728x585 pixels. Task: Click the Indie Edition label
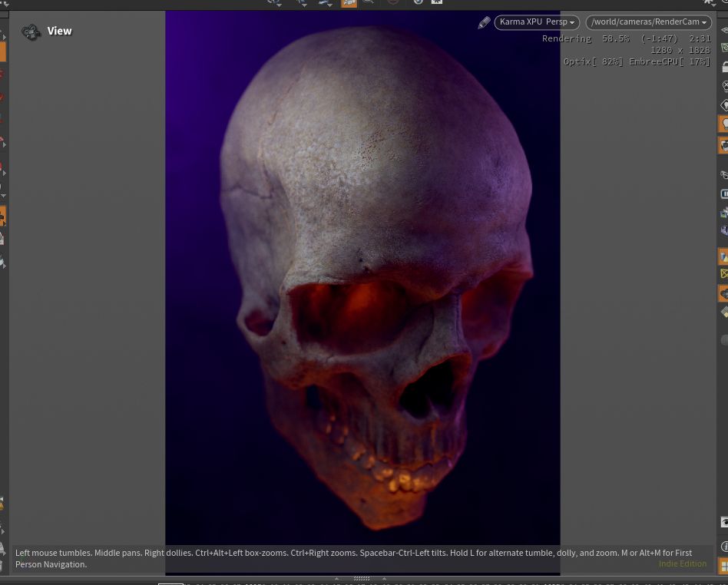[x=682, y=564]
